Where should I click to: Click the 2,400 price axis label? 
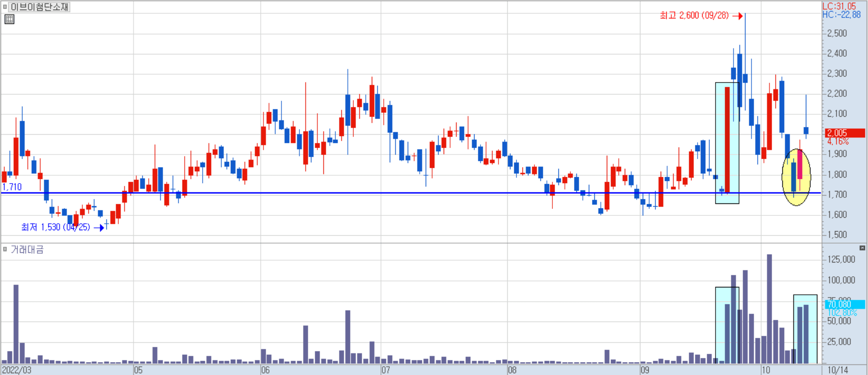[x=837, y=54]
